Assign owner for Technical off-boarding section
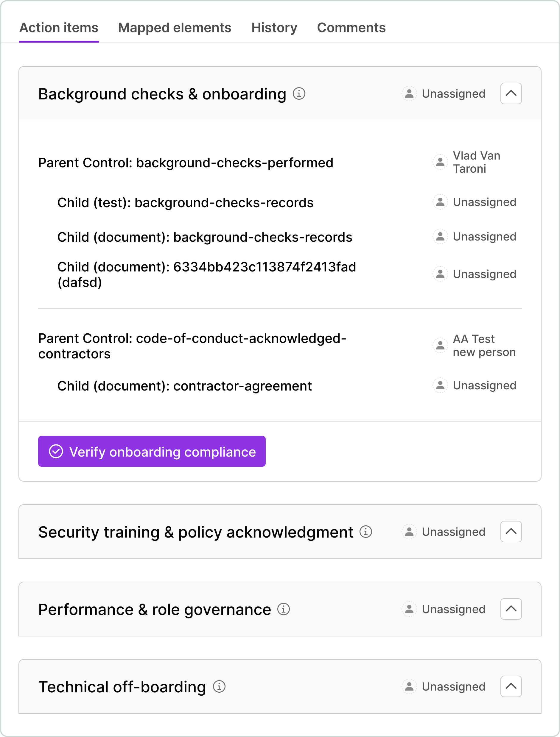The height and width of the screenshot is (737, 560). click(444, 686)
